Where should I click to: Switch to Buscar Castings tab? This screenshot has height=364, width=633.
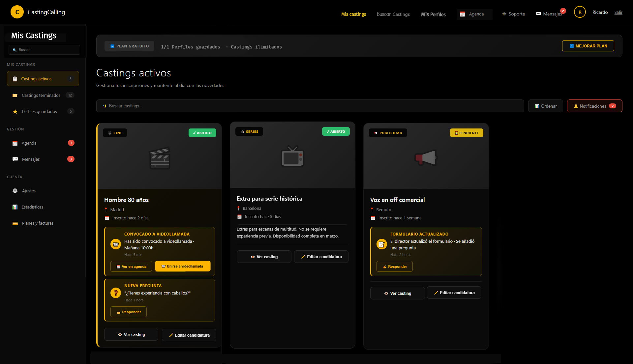(x=393, y=14)
